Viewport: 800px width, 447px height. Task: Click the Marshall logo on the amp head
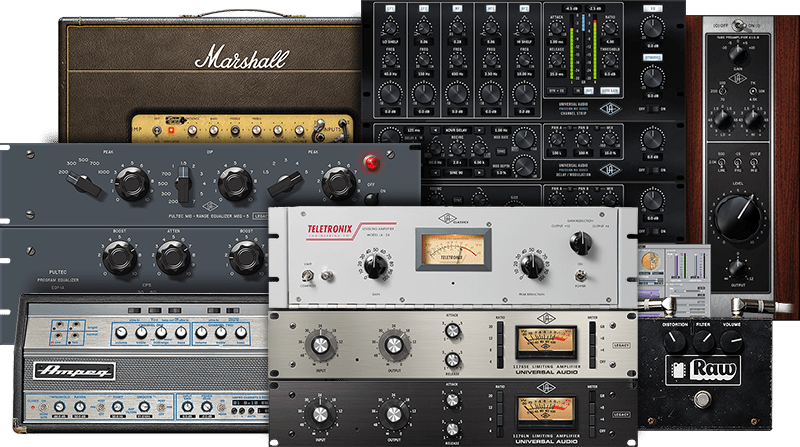coord(242,58)
